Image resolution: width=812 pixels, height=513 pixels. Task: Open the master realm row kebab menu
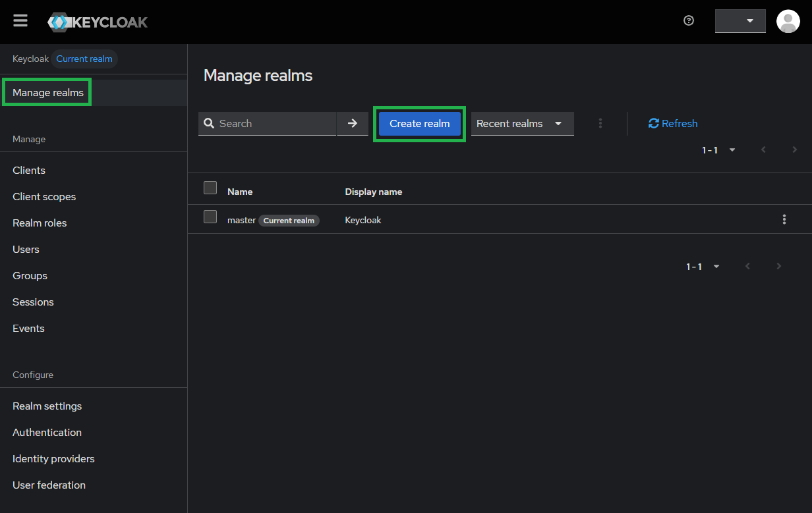pyautogui.click(x=784, y=219)
